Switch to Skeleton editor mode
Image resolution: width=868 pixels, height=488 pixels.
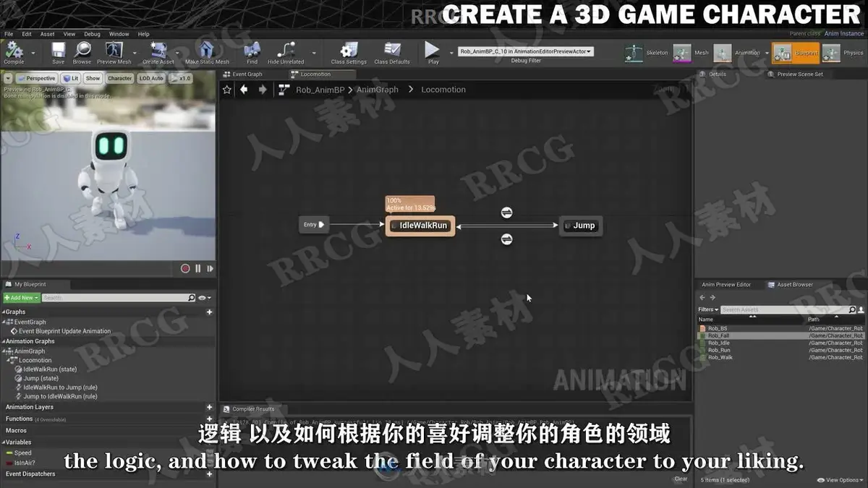[646, 53]
